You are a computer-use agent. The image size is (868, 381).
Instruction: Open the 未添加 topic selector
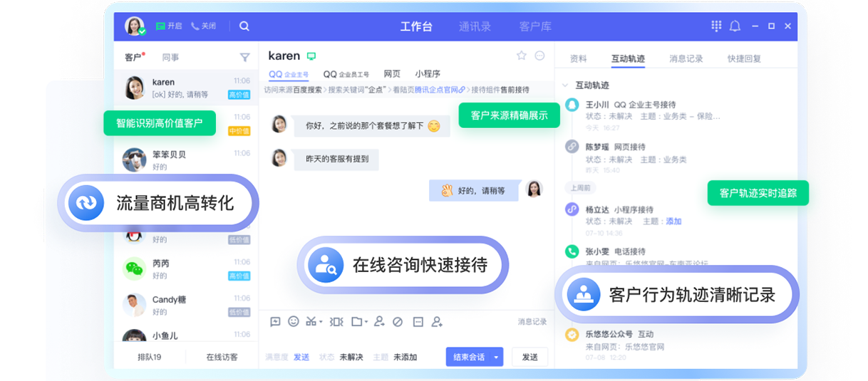pos(405,357)
